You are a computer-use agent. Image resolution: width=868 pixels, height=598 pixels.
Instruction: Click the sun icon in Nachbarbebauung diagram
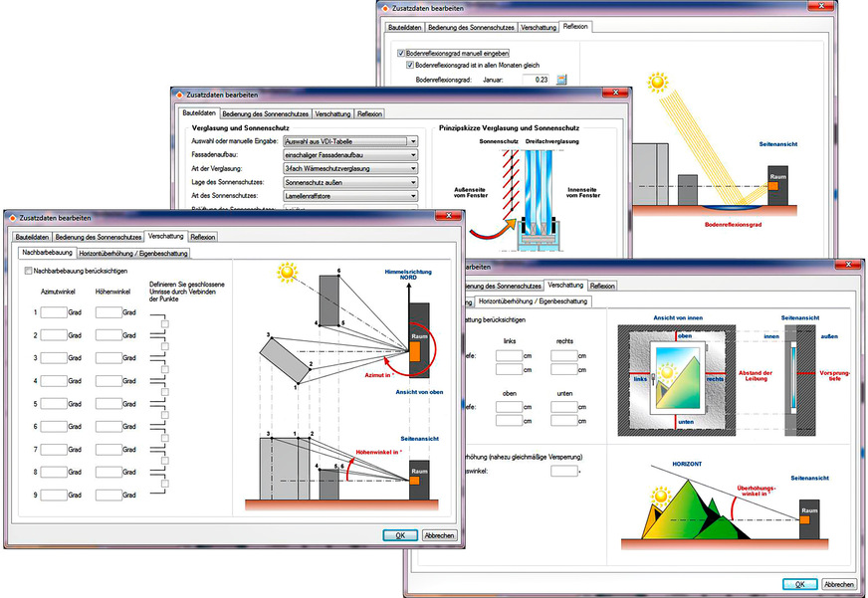coord(288,271)
